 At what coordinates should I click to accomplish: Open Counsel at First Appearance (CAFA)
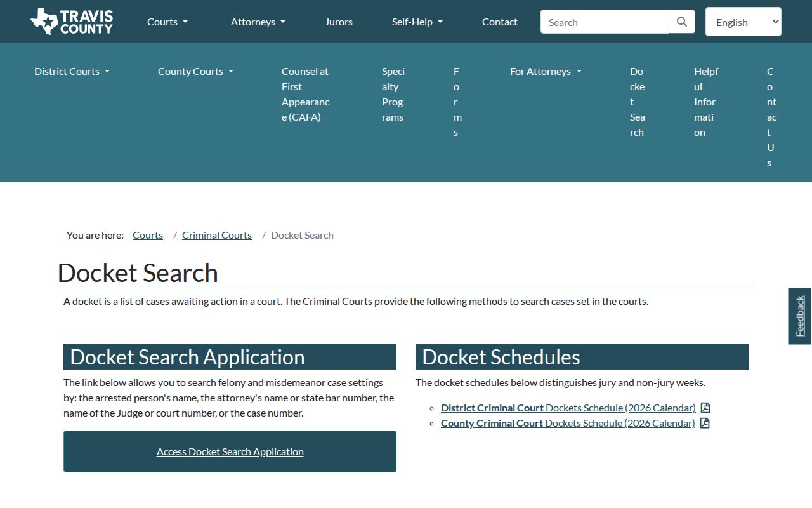click(306, 94)
